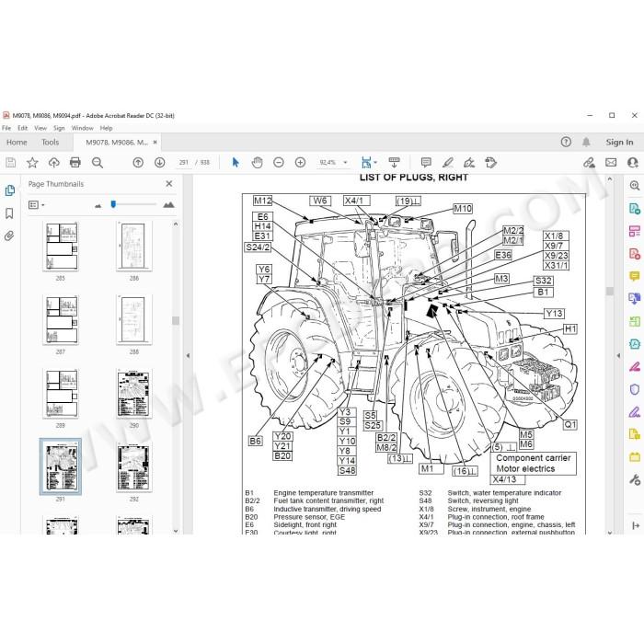This screenshot has width=644, height=644.
Task: Zoom in with plus icon
Action: click(300, 163)
